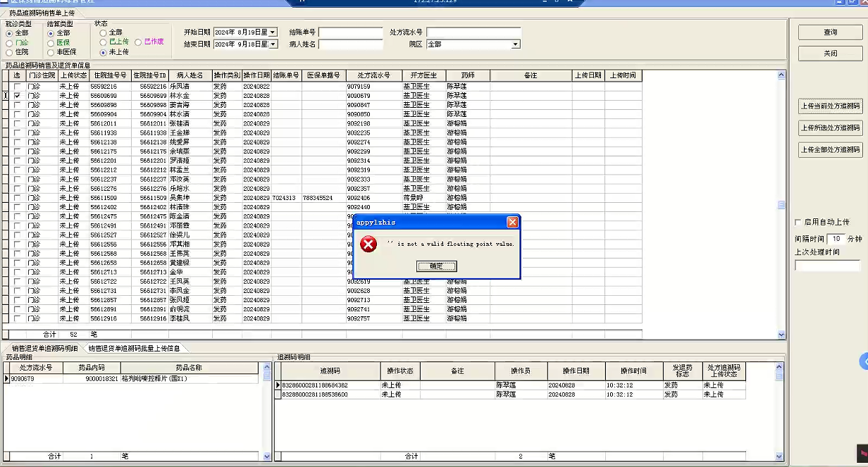The height and width of the screenshot is (467, 868).
Task: Click 结账单号 cell 7024313
Action: [x=286, y=198]
